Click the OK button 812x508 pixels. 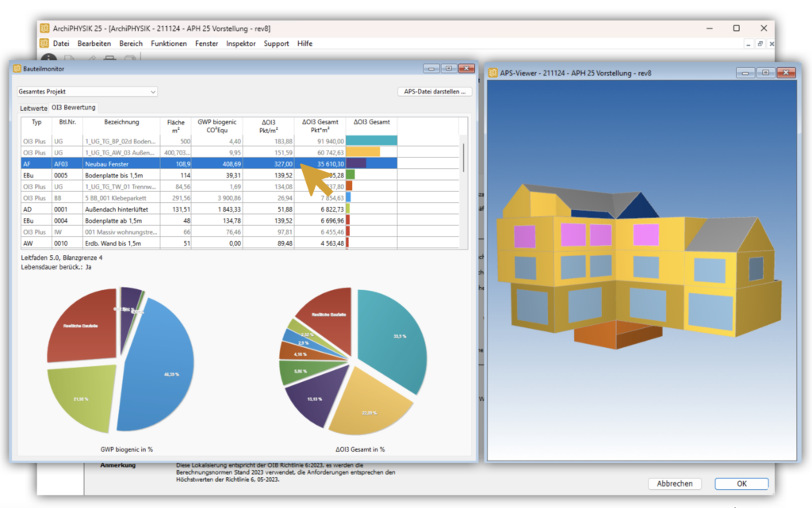click(x=741, y=483)
